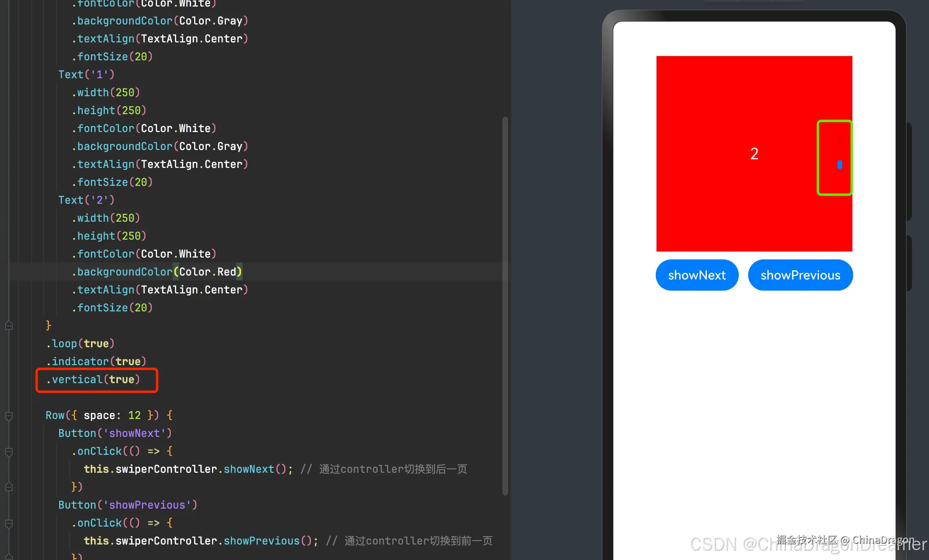Collapse the Row({ space: 12 }) code block
The width and height of the screenshot is (929, 560).
click(x=9, y=416)
